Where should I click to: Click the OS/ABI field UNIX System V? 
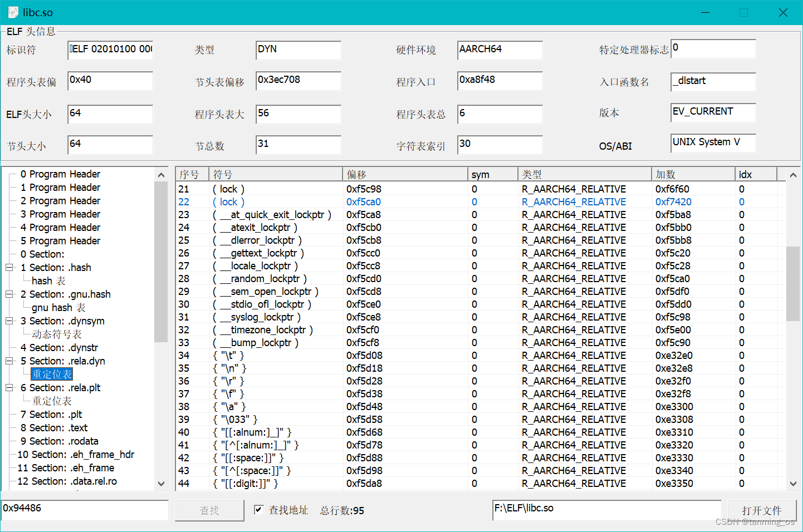click(x=713, y=143)
